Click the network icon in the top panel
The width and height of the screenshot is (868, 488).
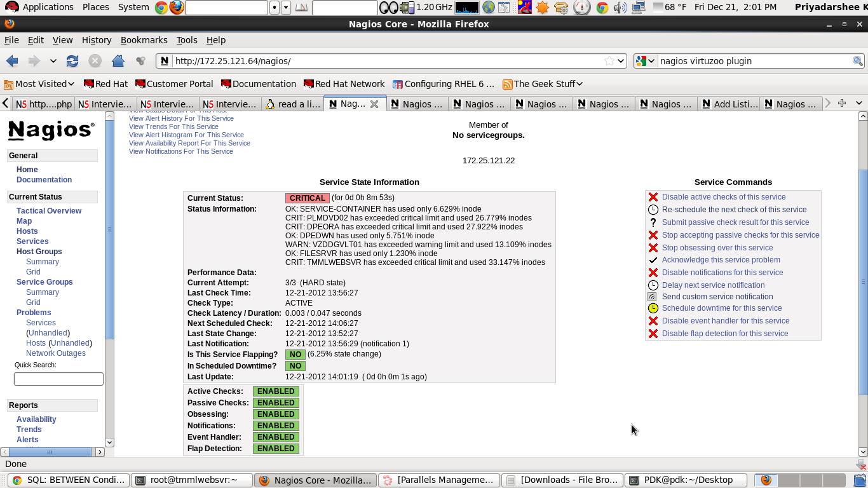(639, 8)
